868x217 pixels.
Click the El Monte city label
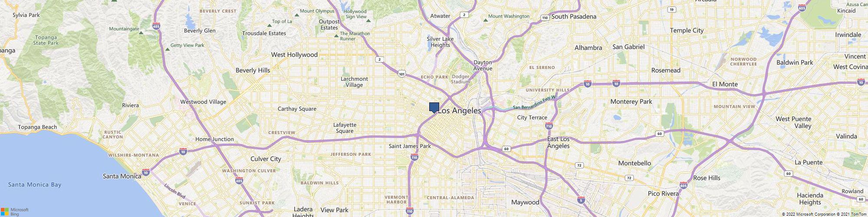[x=725, y=84]
